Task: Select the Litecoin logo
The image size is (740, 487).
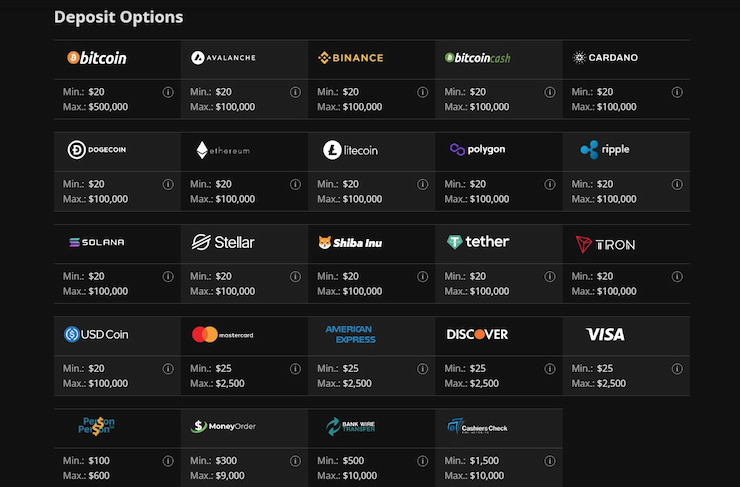Action: coord(351,150)
